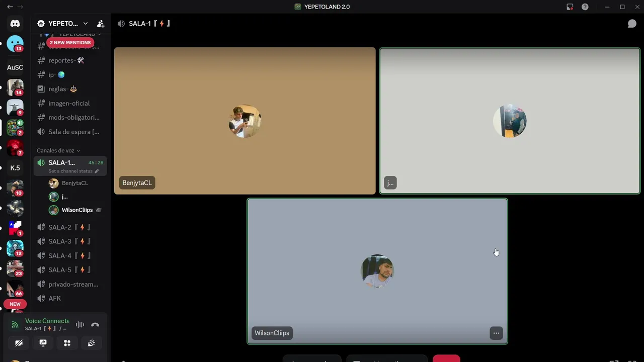Open the YEPETO... server dropdown menu
Image resolution: width=644 pixels, height=362 pixels.
(62, 24)
